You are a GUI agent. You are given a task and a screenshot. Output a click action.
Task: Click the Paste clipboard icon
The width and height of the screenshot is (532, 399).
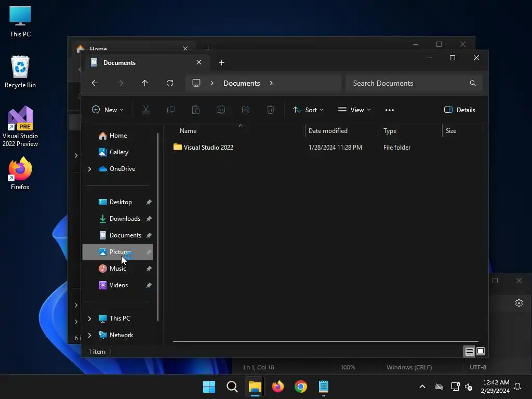(196, 110)
